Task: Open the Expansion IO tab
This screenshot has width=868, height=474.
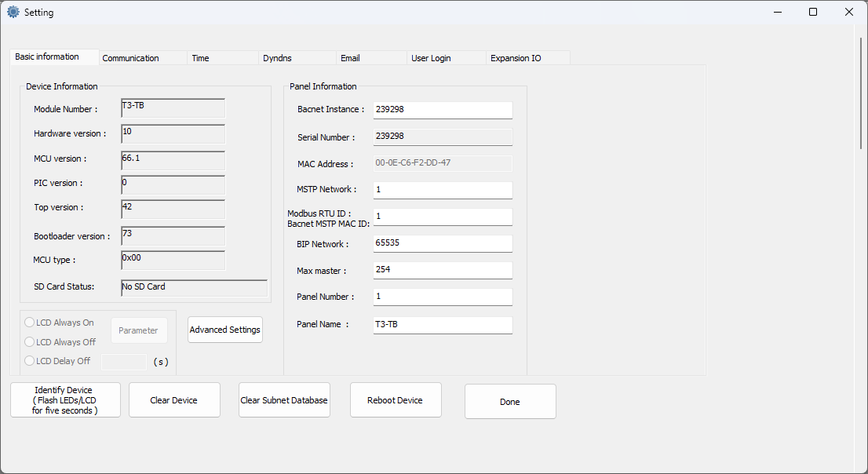Action: (516, 58)
